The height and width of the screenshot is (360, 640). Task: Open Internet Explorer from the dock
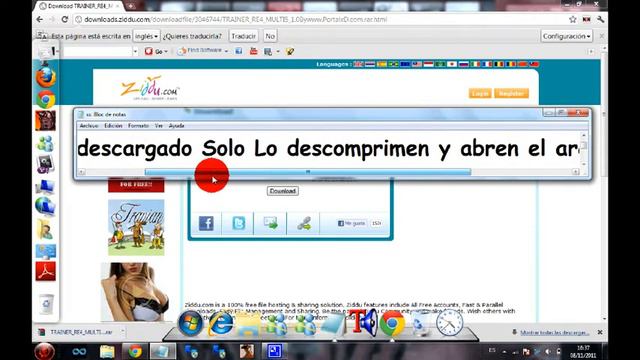click(x=220, y=324)
